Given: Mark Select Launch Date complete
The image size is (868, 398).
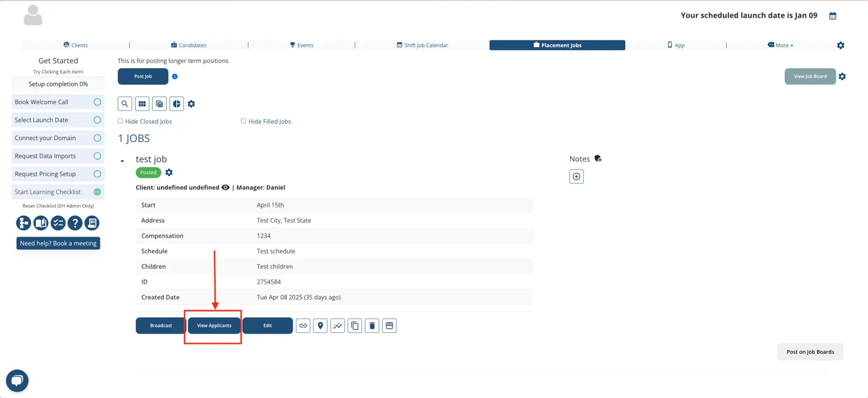Looking at the screenshot, I should coord(97,120).
